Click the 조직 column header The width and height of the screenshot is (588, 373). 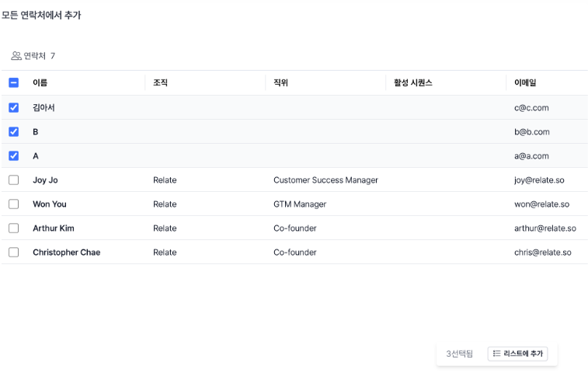click(160, 82)
